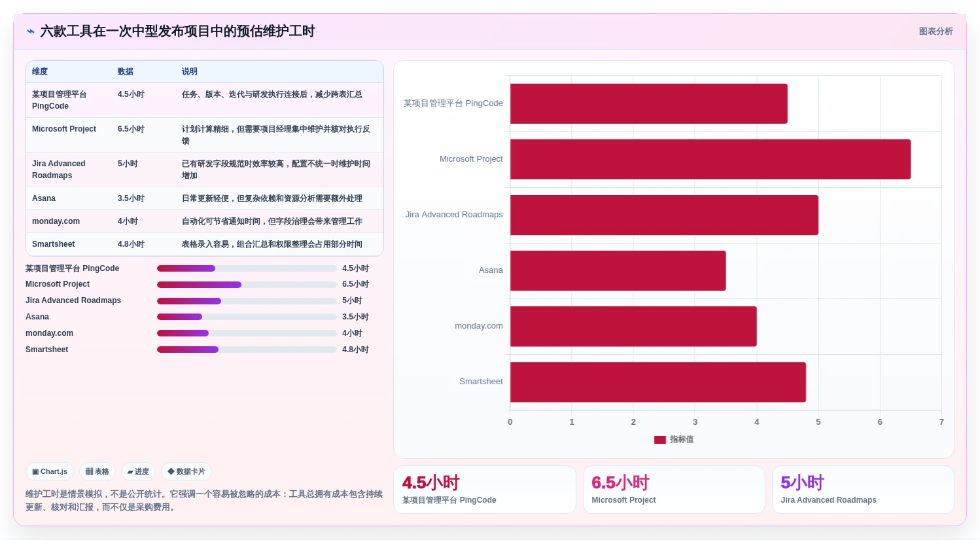980x540 pixels.
Task: Click the page title 六款工具…预估维护工时
Action: click(178, 31)
